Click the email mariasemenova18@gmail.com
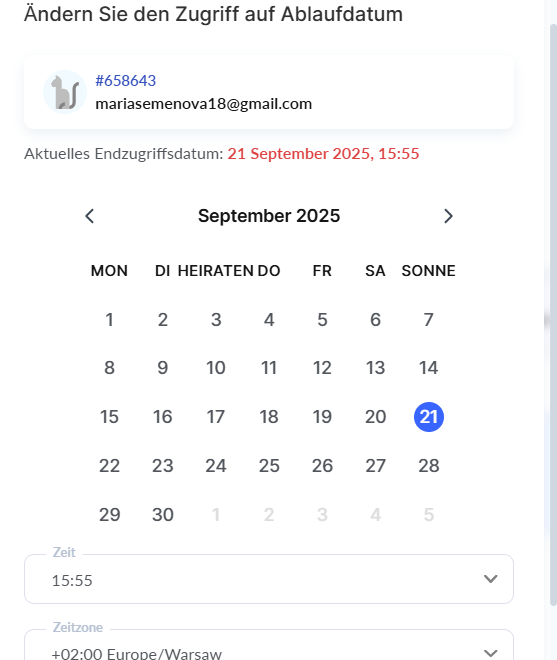This screenshot has height=660, width=557. (204, 104)
